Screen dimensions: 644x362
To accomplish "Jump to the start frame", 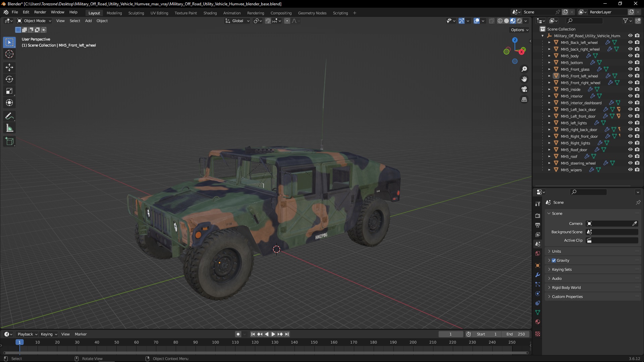I will coord(253,334).
